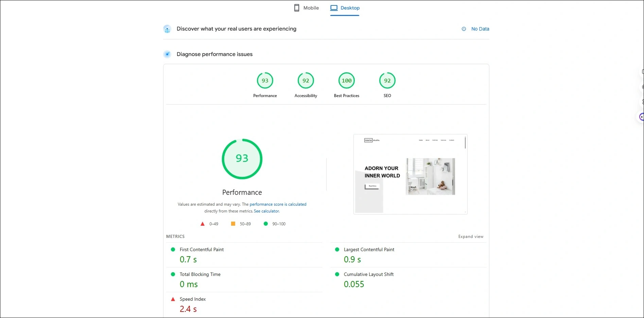
Task: Select the green indicator for Cumulative Layout Shift
Action: point(337,274)
